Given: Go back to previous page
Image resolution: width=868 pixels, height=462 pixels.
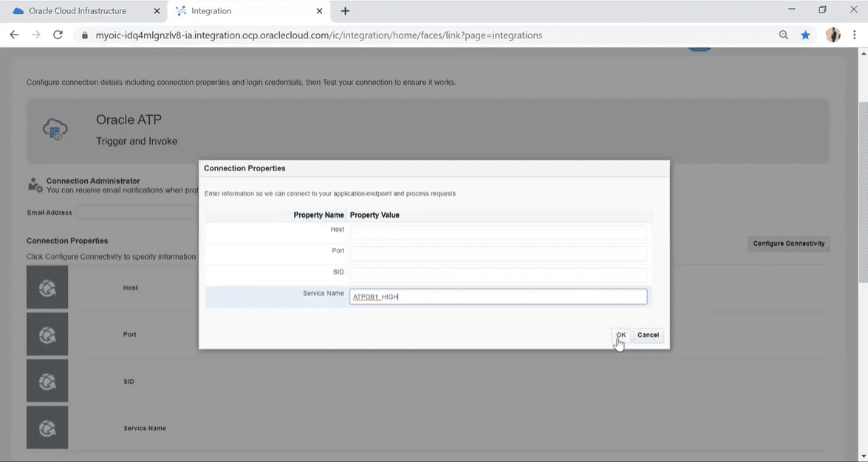Looking at the screenshot, I should coord(14,35).
